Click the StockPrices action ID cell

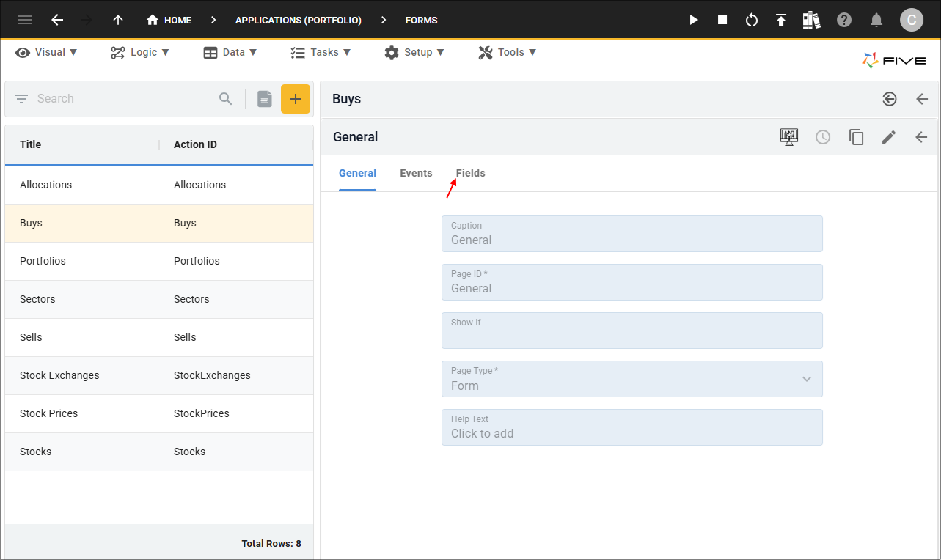coord(202,413)
